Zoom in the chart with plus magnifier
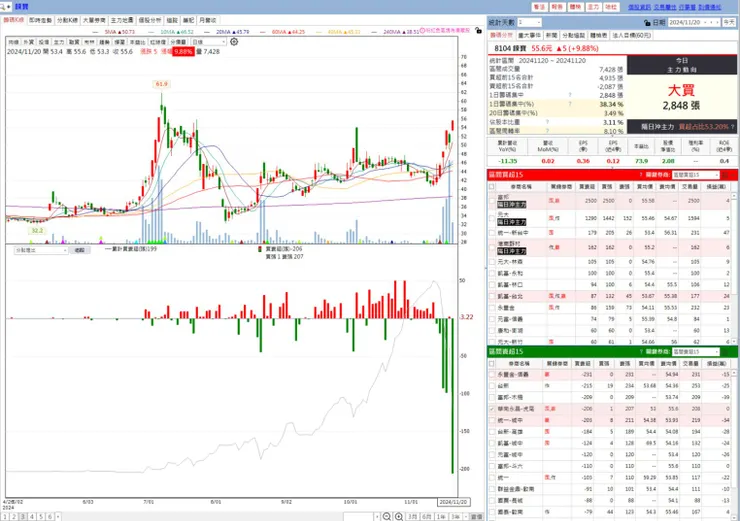Screen dimensions: 740x521 pos(399,517)
